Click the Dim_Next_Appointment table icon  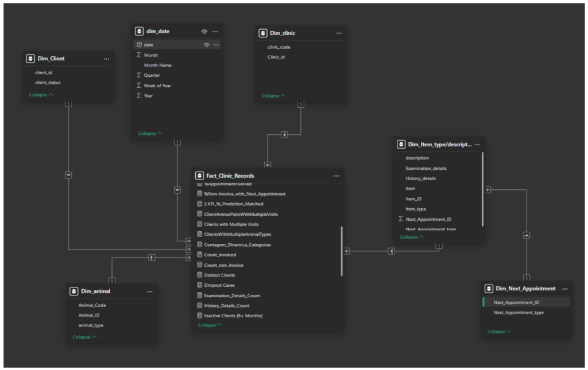click(489, 289)
